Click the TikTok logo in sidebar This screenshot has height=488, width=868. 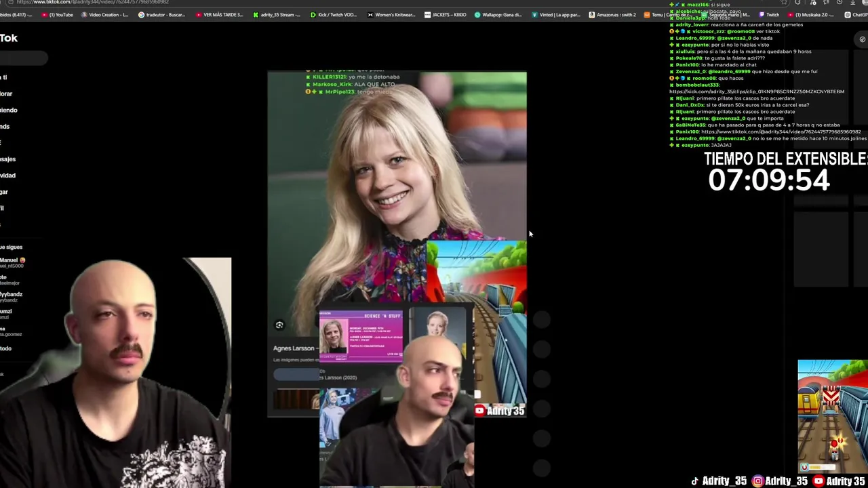coord(9,38)
